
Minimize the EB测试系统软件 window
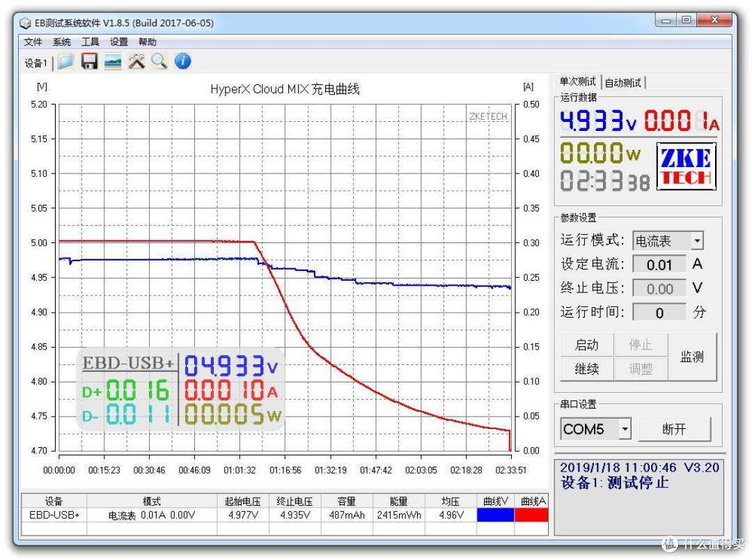(666, 20)
